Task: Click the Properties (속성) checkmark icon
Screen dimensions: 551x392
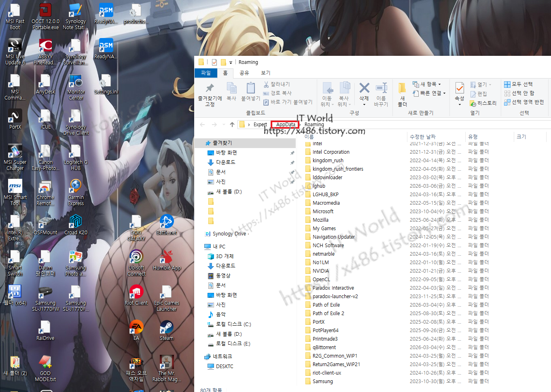Action: click(x=460, y=88)
